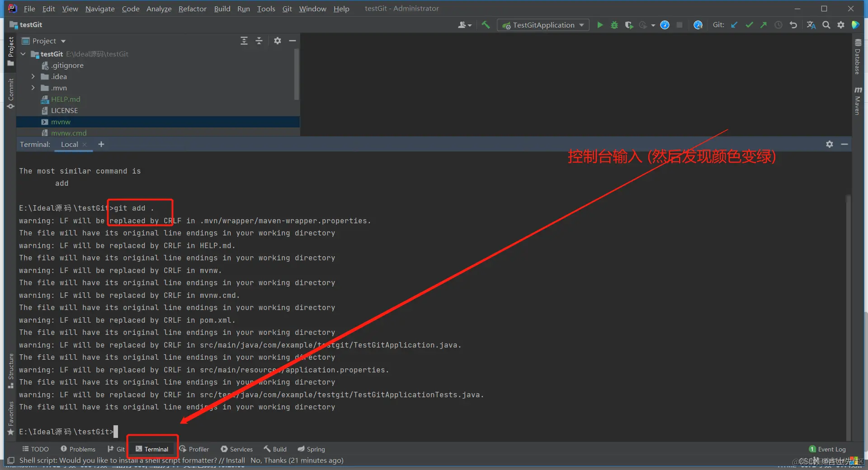
Task: Open the TestGitApplication run configuration dropdown
Action: point(543,25)
